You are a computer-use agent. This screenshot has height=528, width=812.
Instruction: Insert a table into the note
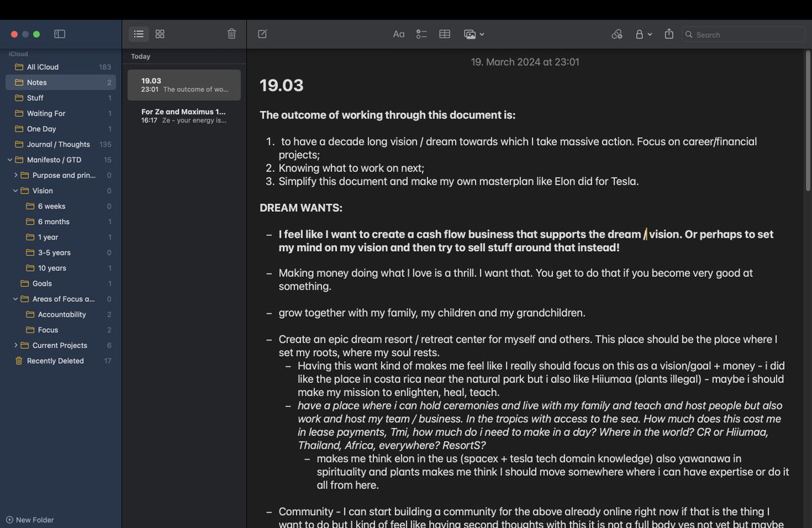tap(445, 34)
